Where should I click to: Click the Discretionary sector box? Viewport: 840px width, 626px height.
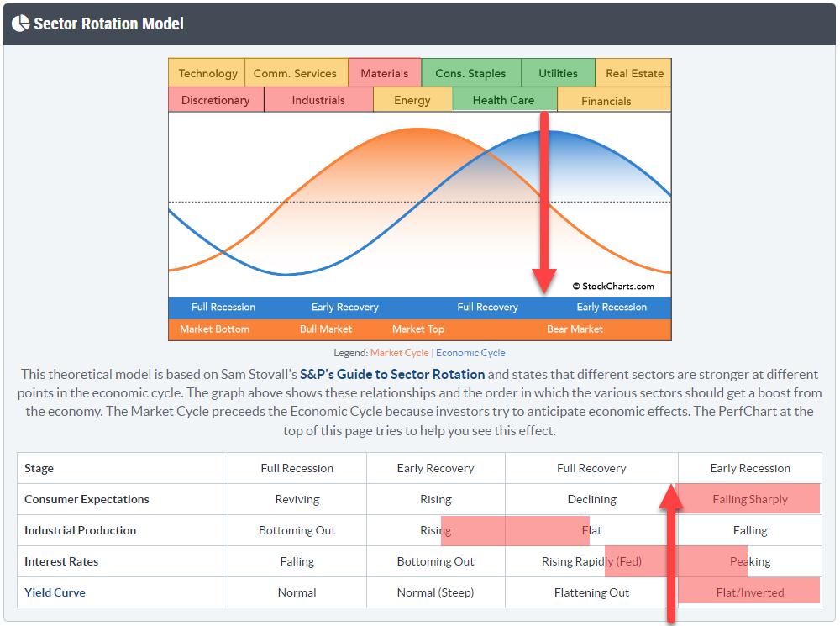click(215, 100)
